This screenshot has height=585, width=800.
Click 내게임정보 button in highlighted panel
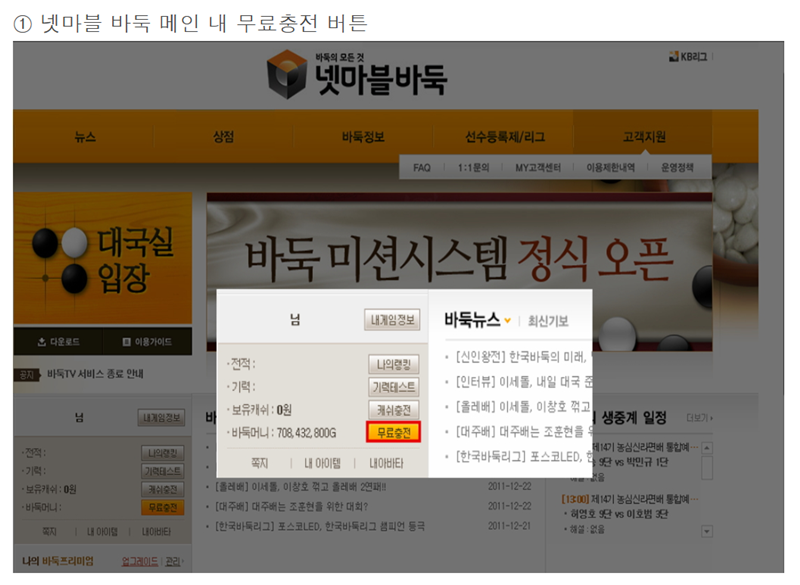coord(392,320)
